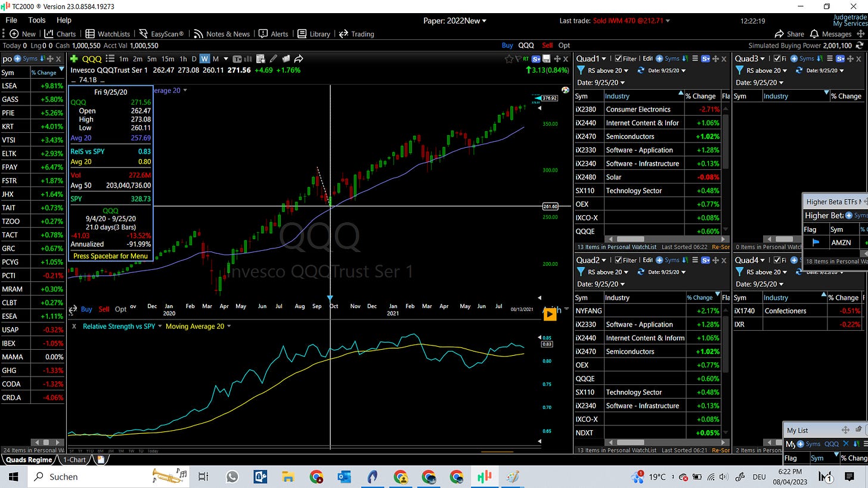Flag the QQQ symbol in chart header
The height and width of the screenshot is (488, 868).
click(517, 58)
